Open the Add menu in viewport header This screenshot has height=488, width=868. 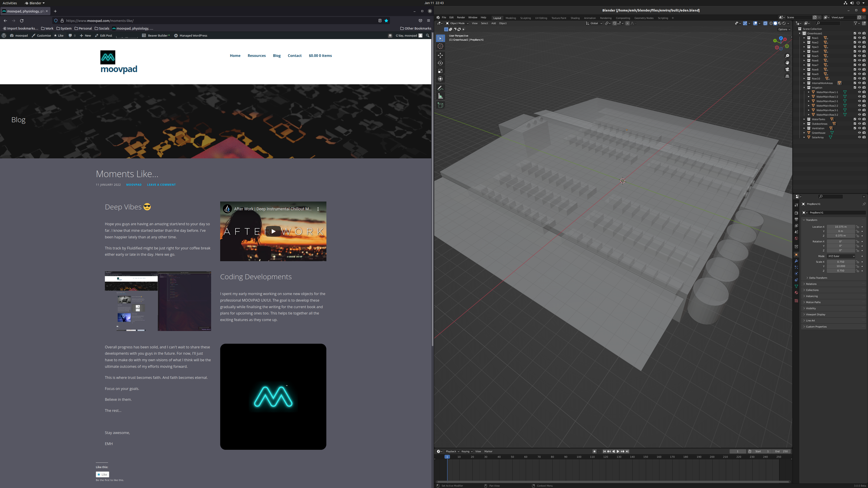pos(493,23)
